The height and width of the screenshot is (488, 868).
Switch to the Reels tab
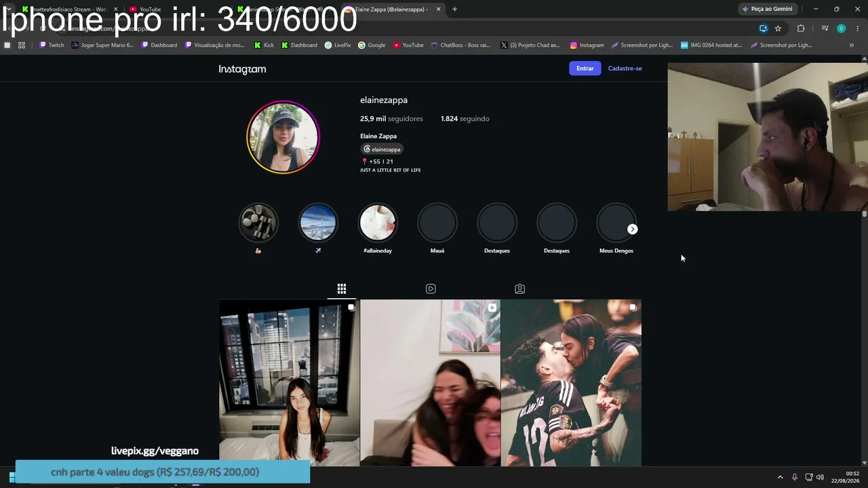coord(431,289)
